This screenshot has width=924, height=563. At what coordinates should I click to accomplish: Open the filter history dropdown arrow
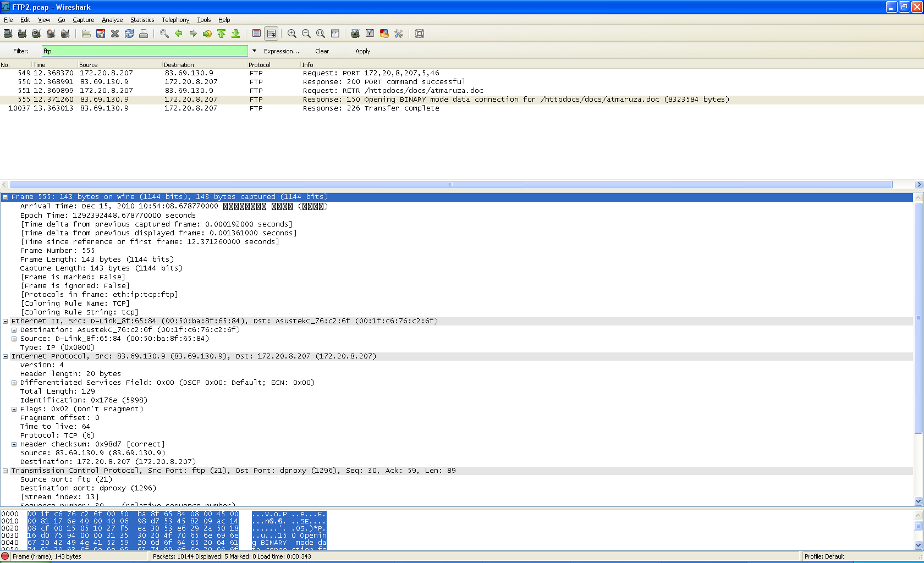[x=254, y=51]
